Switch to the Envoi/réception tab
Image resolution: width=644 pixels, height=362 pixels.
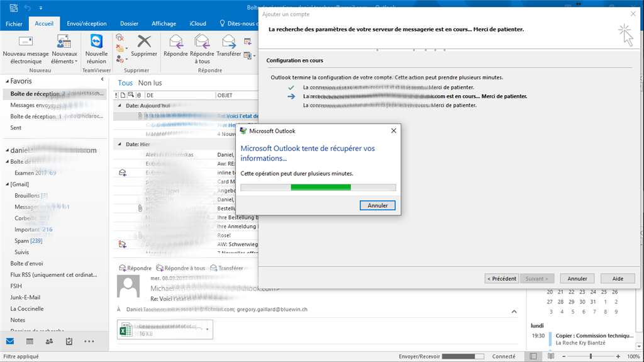coord(87,23)
